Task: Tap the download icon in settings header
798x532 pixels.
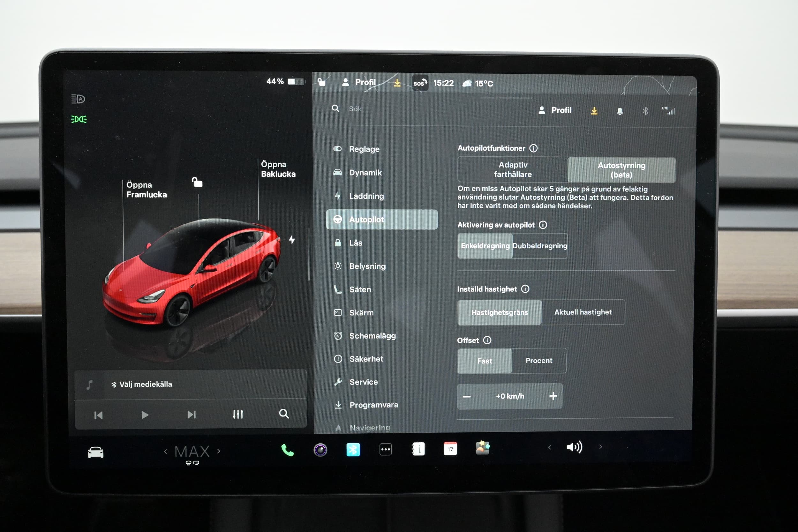Action: [x=594, y=111]
